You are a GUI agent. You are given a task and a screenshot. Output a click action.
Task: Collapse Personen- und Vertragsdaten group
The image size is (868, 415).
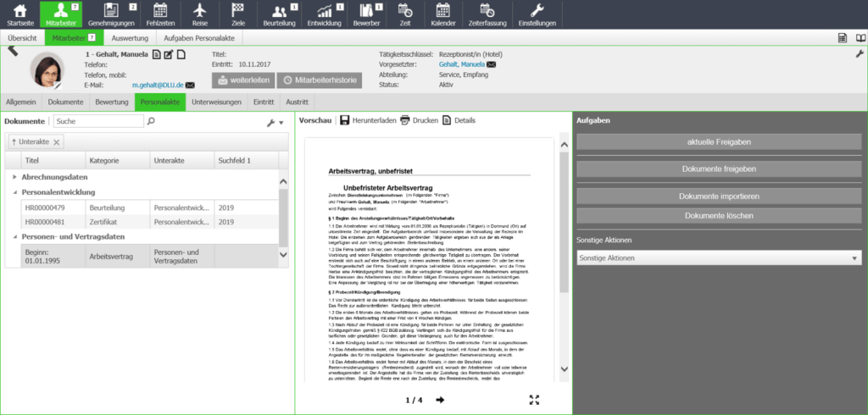coord(15,236)
